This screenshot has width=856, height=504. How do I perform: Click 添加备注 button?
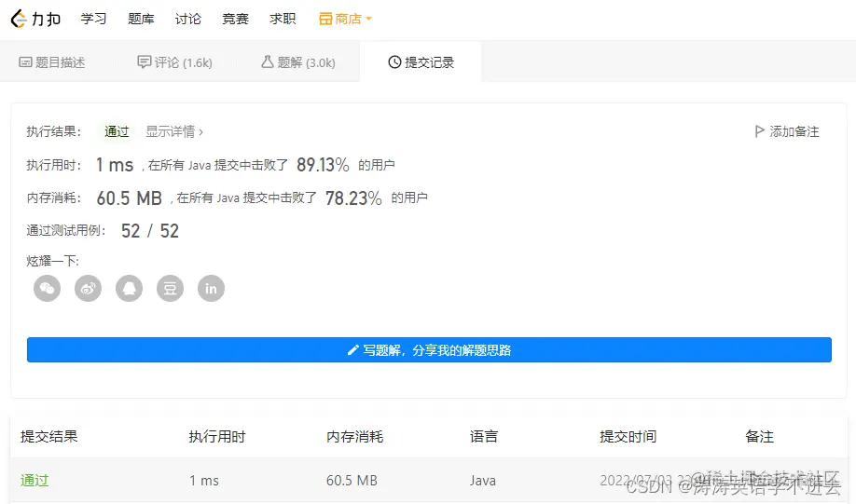(787, 131)
